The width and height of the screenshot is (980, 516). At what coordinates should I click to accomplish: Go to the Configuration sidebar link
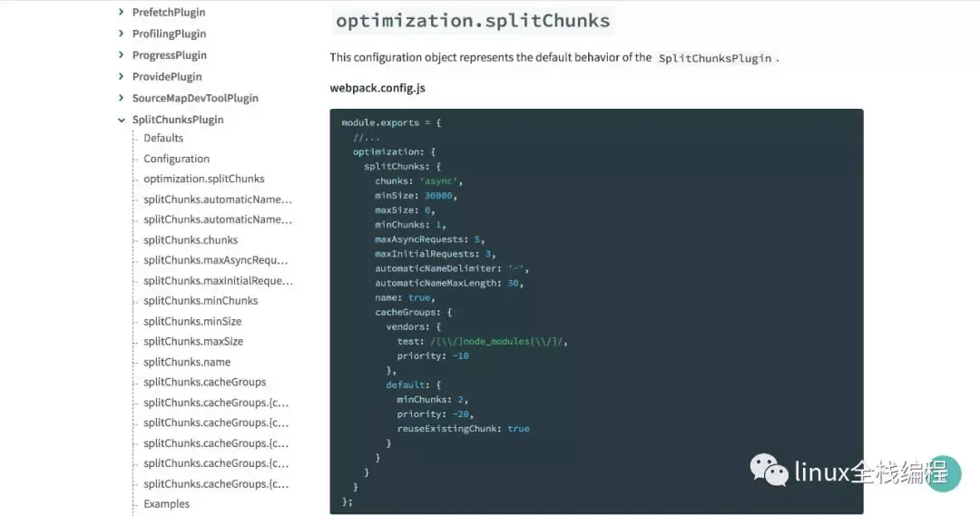point(176,159)
